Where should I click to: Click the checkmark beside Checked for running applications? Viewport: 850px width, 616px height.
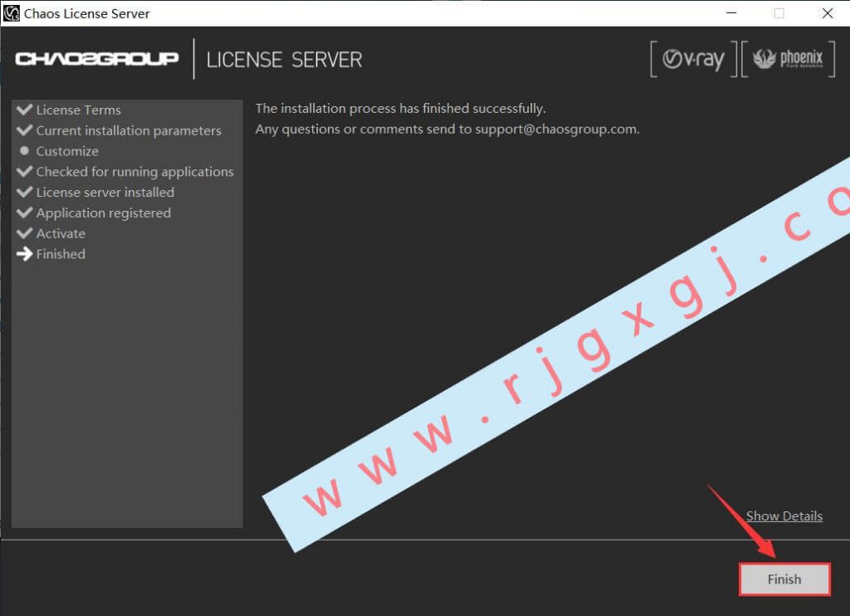24,171
